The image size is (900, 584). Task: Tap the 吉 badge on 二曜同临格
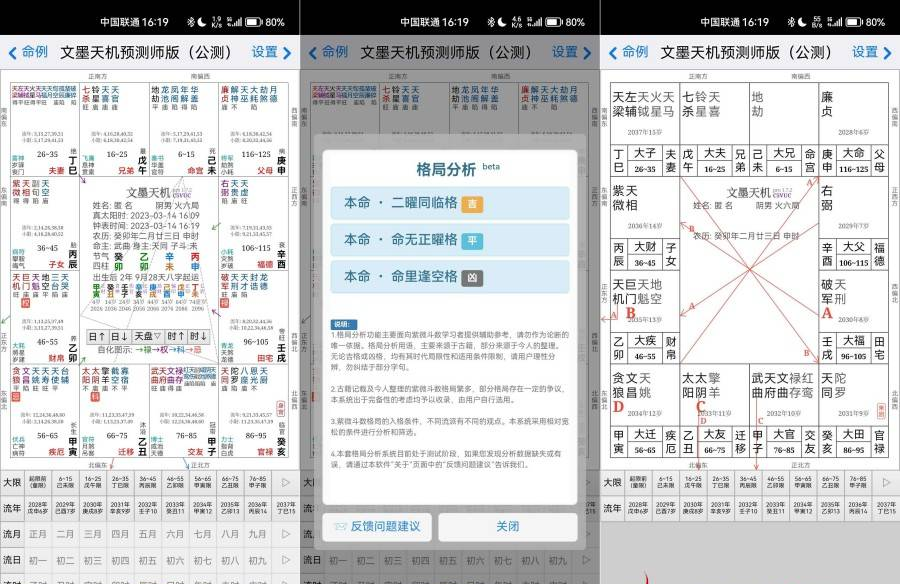pos(472,203)
